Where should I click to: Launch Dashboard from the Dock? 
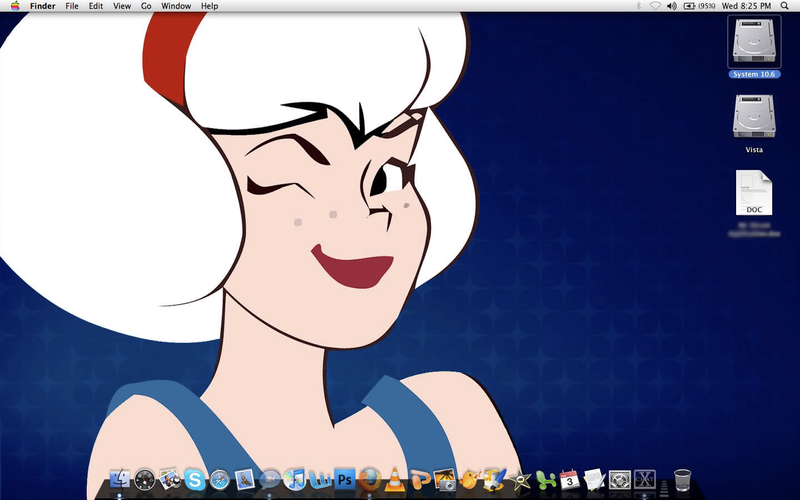point(145,480)
